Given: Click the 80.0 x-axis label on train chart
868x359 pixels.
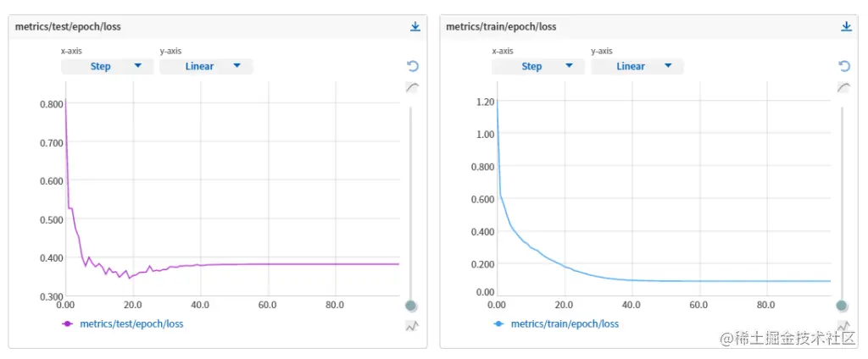Looking at the screenshot, I should point(766,305).
